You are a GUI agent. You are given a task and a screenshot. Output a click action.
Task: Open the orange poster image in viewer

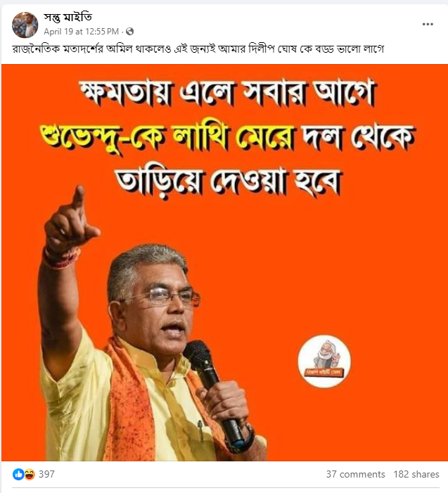click(x=224, y=262)
